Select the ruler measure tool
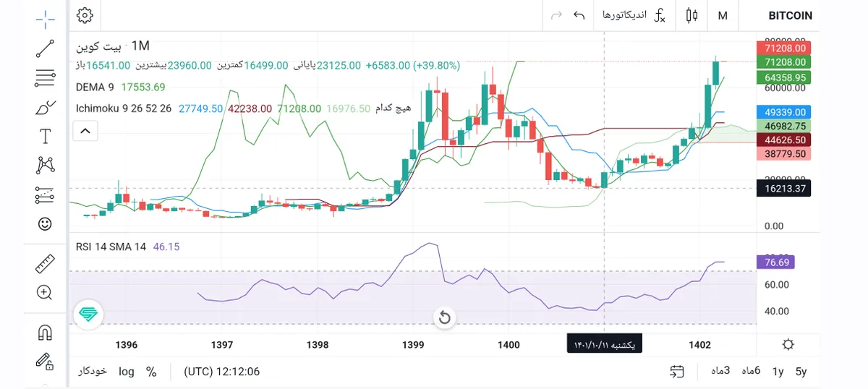 pyautogui.click(x=45, y=263)
